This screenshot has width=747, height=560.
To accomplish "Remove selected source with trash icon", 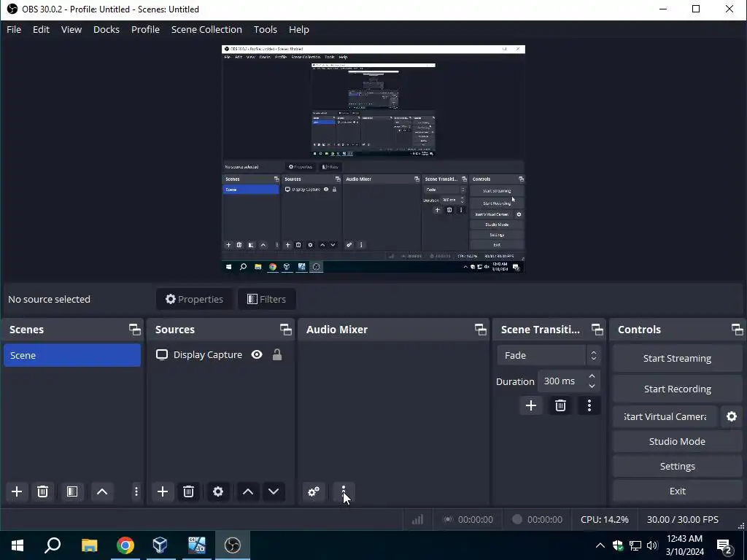I will coord(189,491).
